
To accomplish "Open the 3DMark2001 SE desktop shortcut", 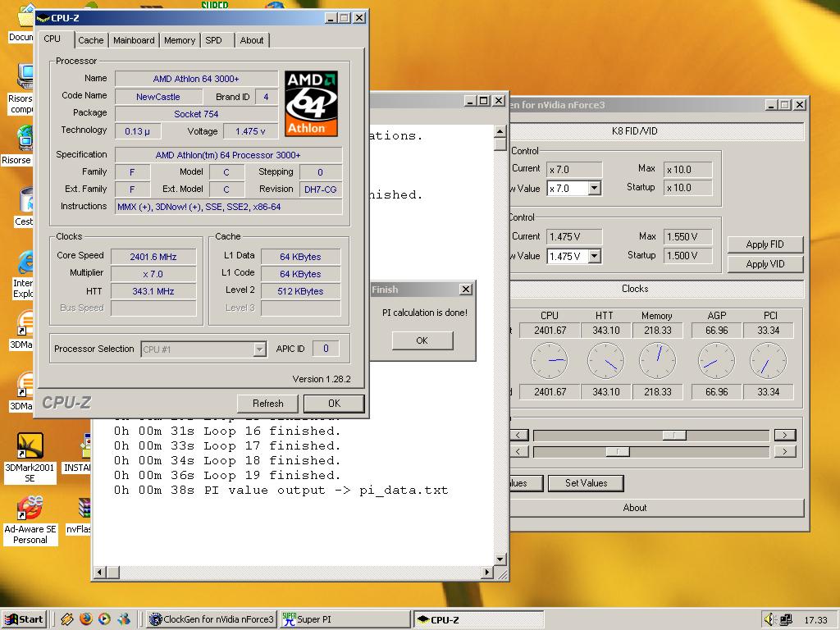I will (x=30, y=445).
